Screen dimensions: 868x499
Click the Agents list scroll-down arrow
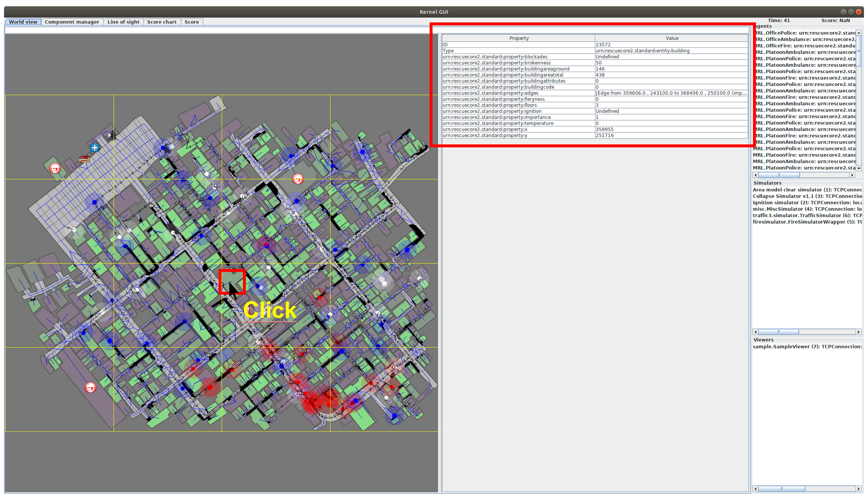[859, 168]
